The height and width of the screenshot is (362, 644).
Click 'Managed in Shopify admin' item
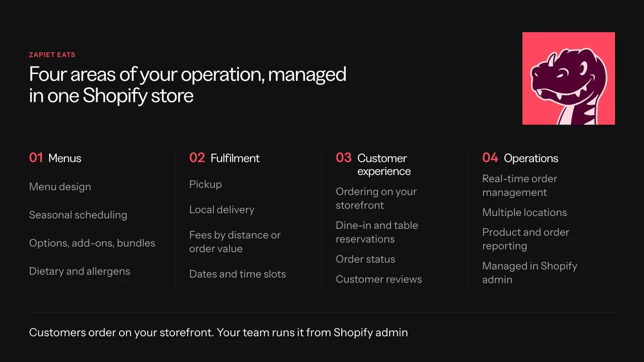click(x=530, y=272)
